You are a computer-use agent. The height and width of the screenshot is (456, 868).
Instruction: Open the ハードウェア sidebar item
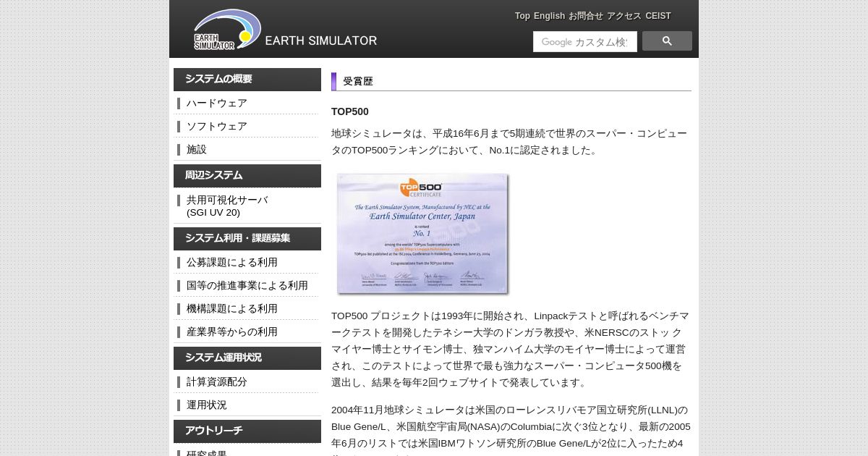217,103
